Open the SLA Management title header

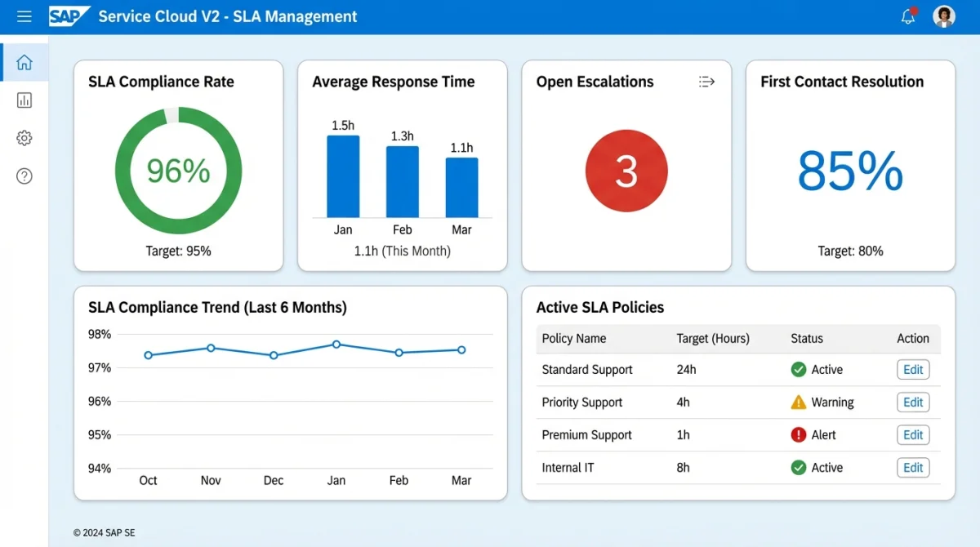pyautogui.click(x=227, y=16)
